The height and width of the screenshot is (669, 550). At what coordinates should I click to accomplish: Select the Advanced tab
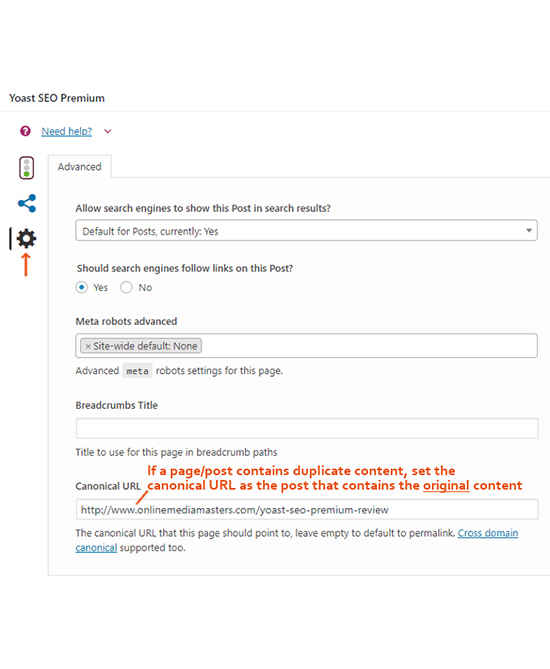(80, 166)
